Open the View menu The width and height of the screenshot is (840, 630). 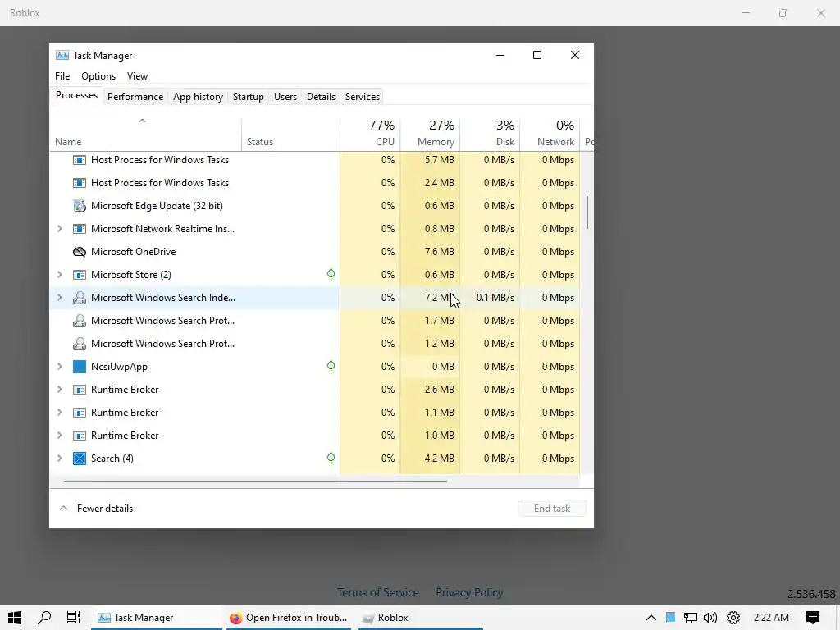(137, 76)
